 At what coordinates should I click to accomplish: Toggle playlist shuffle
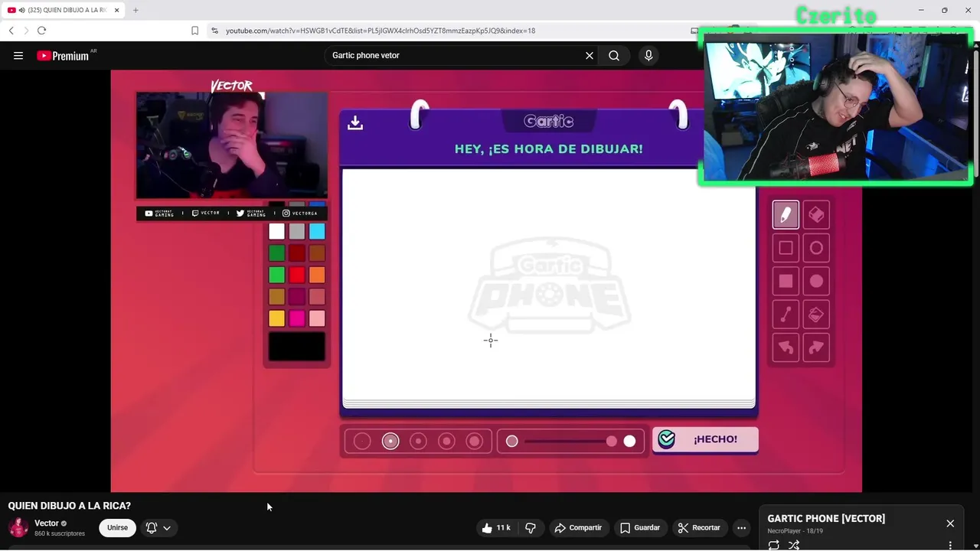(x=794, y=545)
